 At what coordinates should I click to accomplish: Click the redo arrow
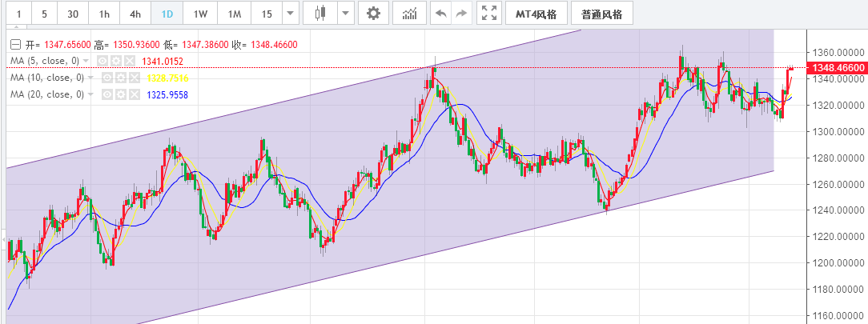tap(461, 14)
